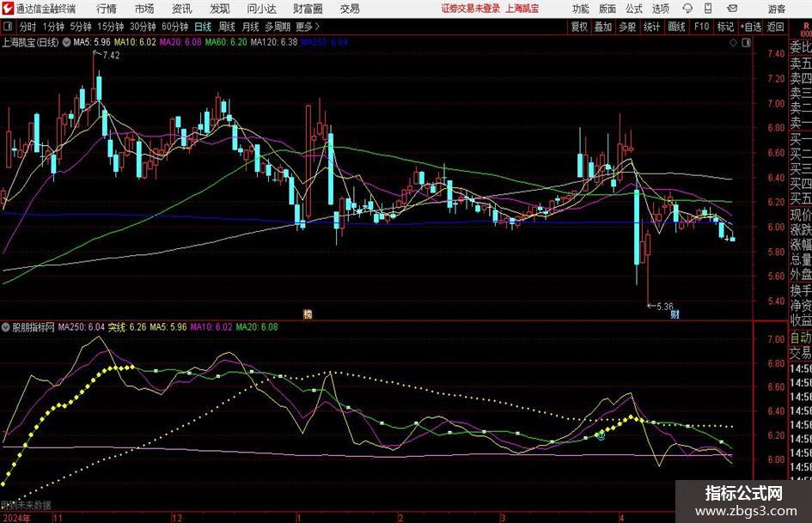Click the 7.42 high price label
The width and height of the screenshot is (812, 523).
(x=111, y=56)
